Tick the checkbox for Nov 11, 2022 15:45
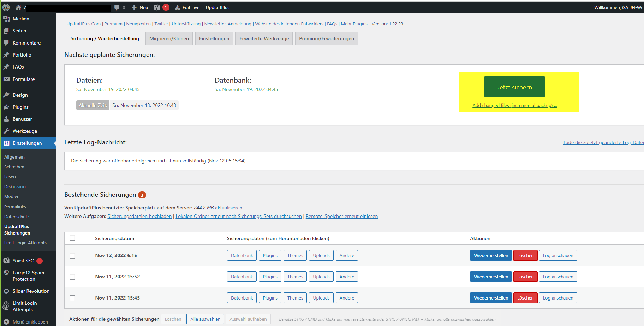This screenshot has width=644, height=326. click(x=72, y=298)
